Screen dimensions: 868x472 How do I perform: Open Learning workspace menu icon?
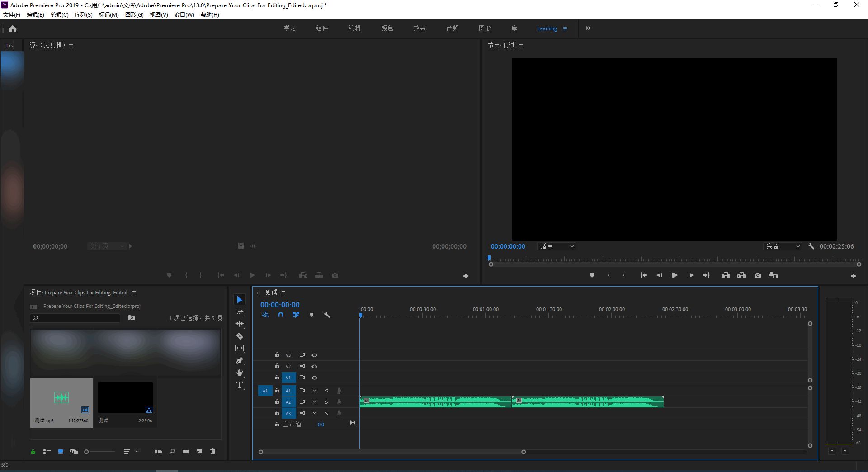point(565,28)
